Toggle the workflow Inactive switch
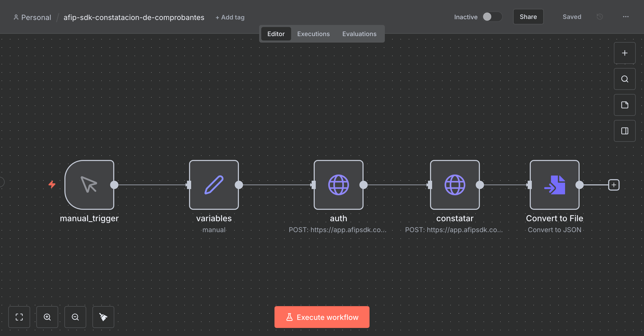 (492, 17)
